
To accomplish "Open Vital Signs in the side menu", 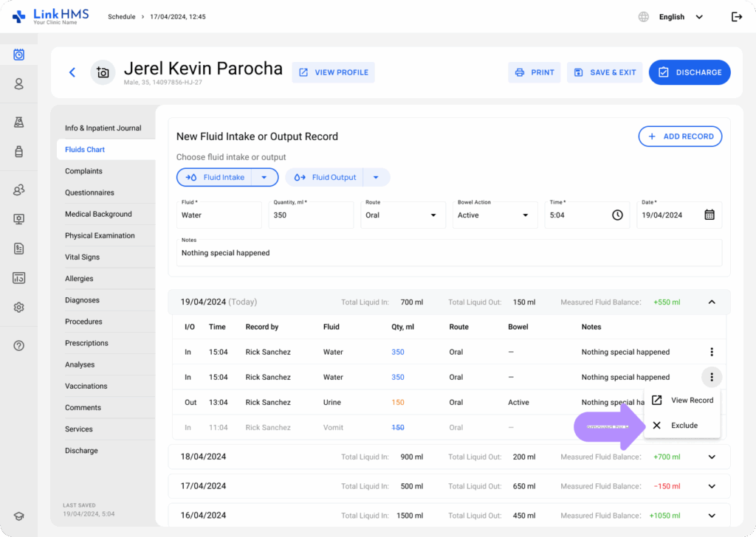I will pyautogui.click(x=82, y=257).
